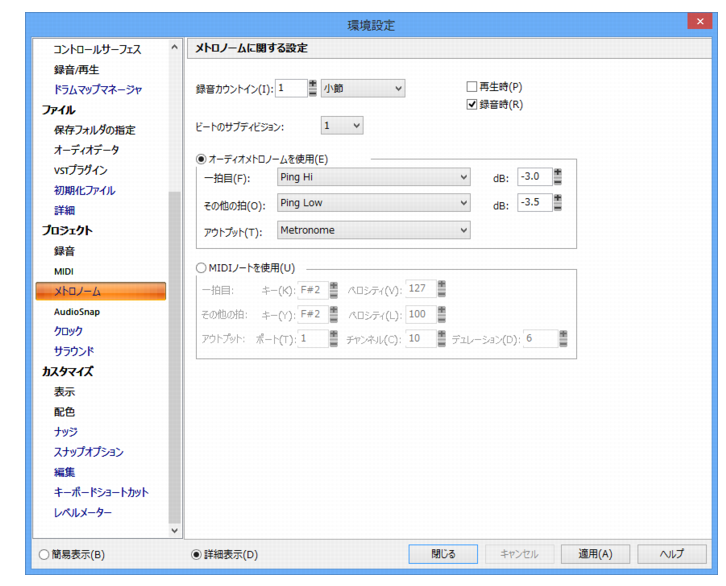Open スナップオプション settings page

89,452
